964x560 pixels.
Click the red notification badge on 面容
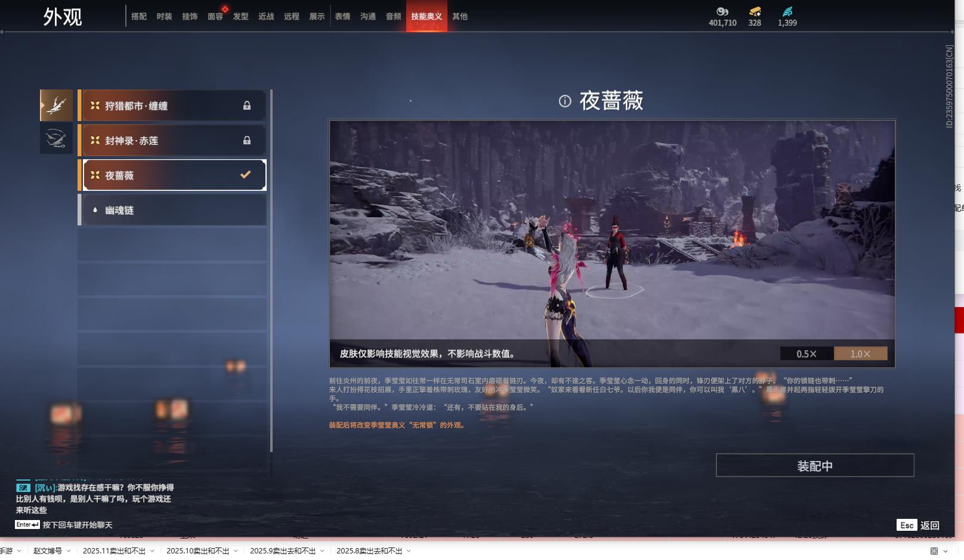pos(225,9)
